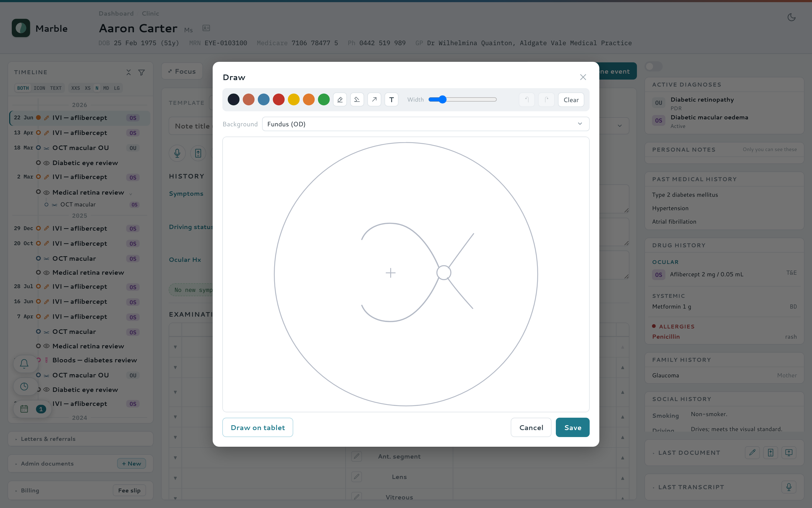Record with the Last Transcript microphone
812x508 pixels.
789,487
